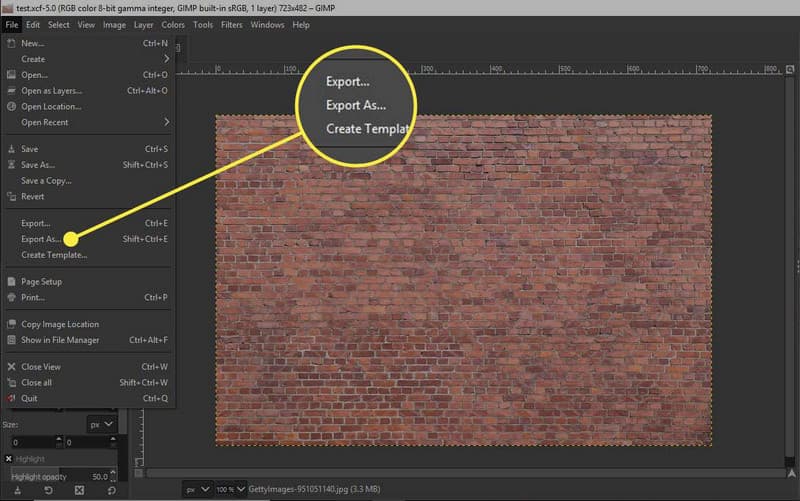Click the GIMP icon in the title bar

click(7, 8)
